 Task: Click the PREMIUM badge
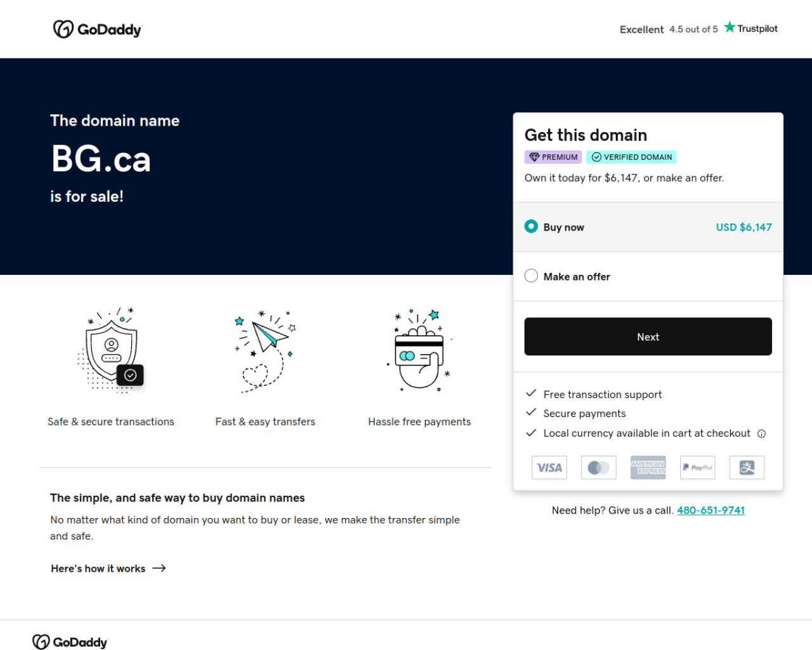[553, 157]
